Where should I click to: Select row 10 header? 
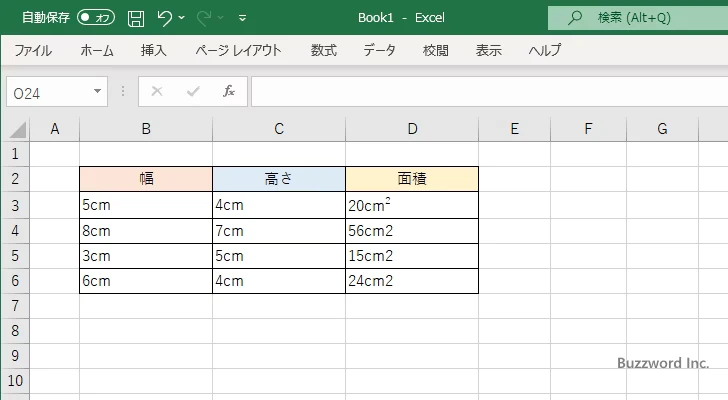click(x=15, y=381)
